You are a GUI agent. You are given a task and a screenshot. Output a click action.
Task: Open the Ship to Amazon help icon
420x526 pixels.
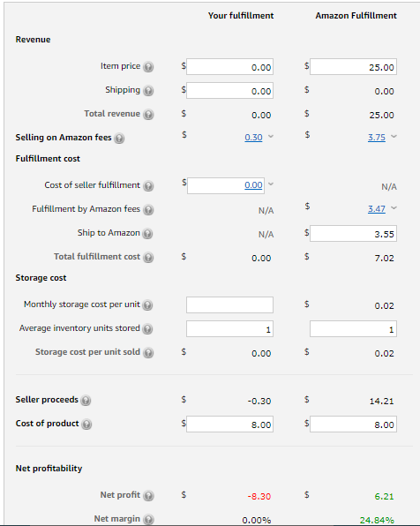coord(147,234)
